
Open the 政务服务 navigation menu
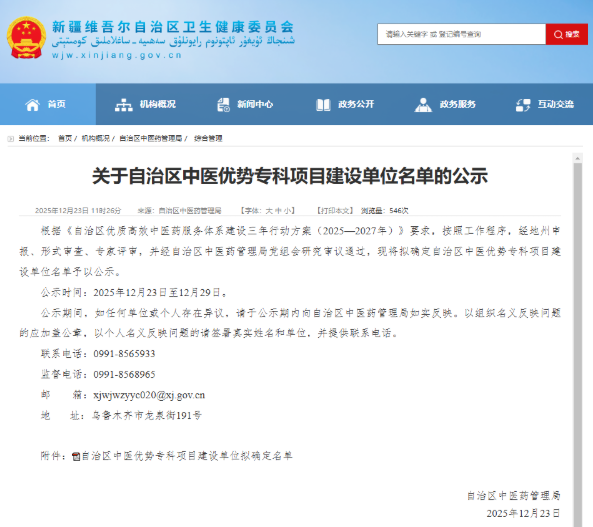445,104
